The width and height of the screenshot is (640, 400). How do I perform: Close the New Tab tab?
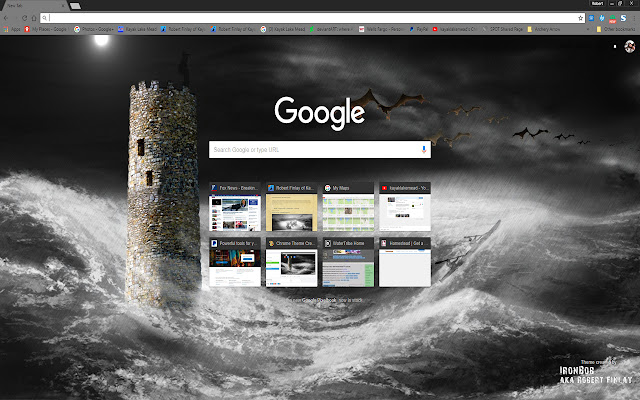[63, 6]
